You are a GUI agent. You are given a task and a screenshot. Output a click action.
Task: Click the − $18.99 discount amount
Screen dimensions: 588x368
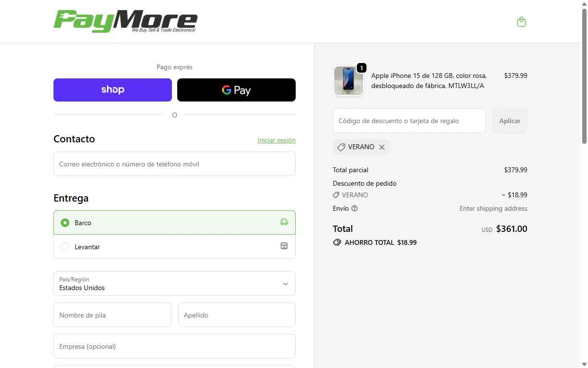coord(514,195)
